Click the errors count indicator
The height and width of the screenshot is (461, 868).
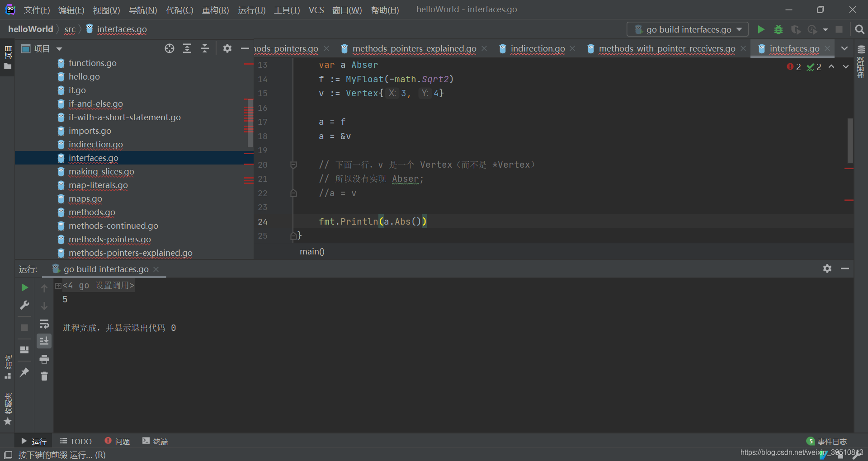point(794,67)
